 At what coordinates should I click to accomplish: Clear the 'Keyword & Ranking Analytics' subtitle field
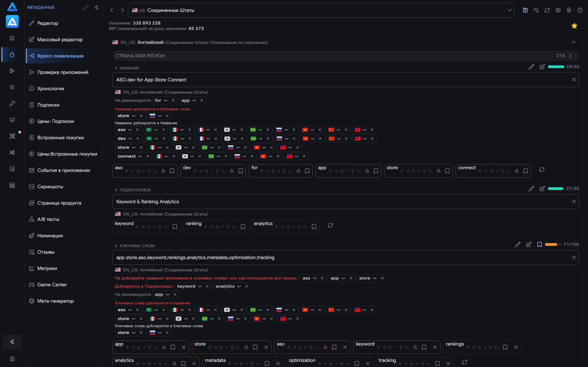[574, 201]
